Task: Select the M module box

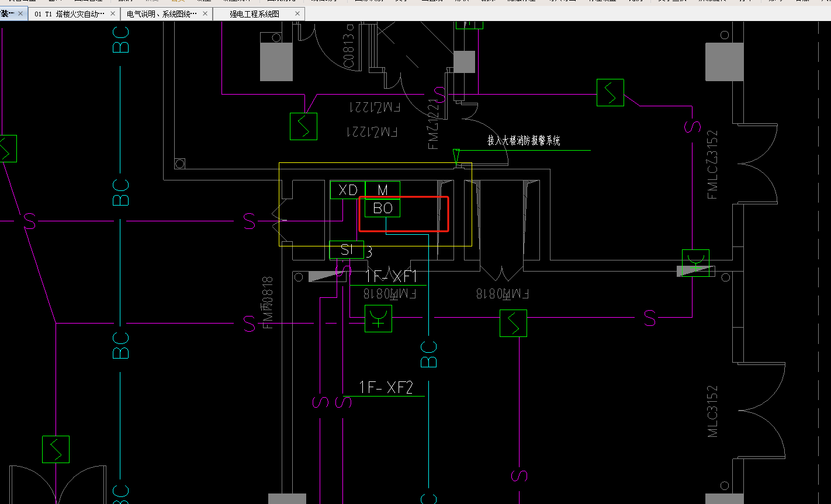Action: click(383, 190)
